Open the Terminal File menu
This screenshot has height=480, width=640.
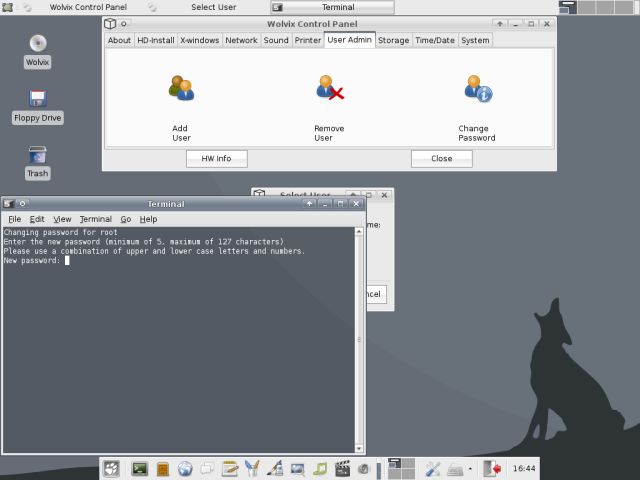click(x=15, y=219)
